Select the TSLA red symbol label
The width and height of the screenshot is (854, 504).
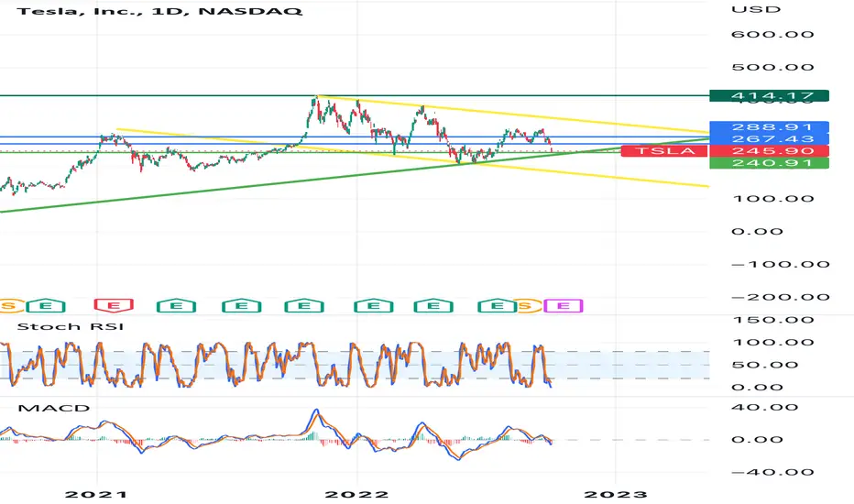pyautogui.click(x=664, y=151)
